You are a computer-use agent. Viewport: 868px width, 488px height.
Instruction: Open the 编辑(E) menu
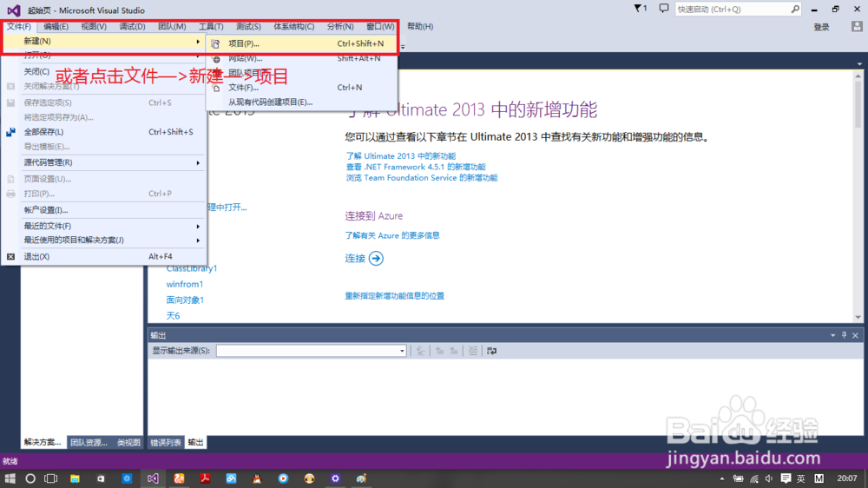[56, 27]
